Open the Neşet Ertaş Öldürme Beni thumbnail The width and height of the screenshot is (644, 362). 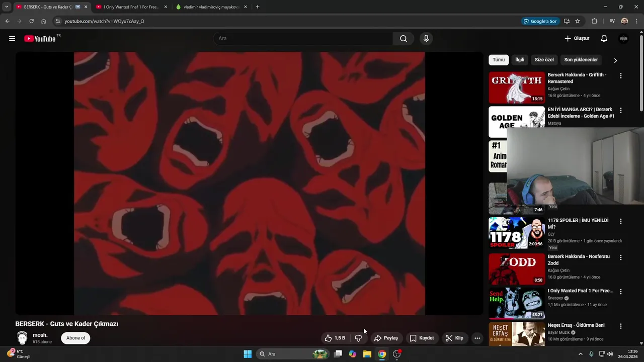point(517,334)
